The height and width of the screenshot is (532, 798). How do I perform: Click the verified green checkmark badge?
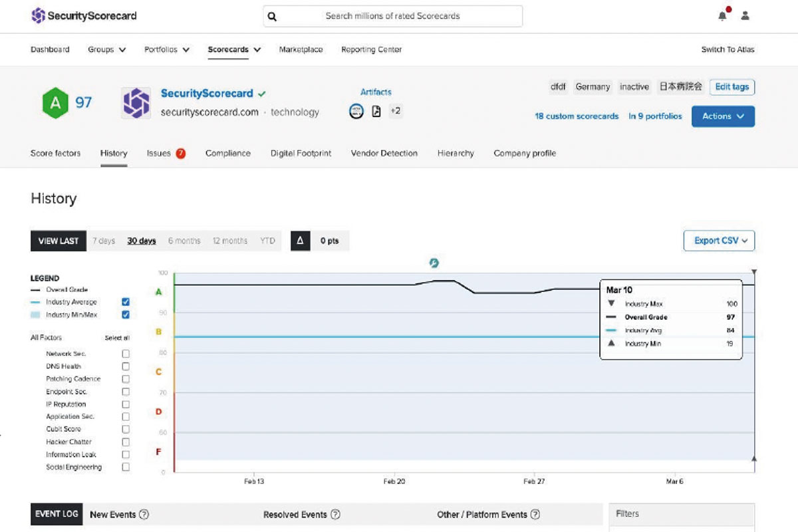pyautogui.click(x=262, y=94)
